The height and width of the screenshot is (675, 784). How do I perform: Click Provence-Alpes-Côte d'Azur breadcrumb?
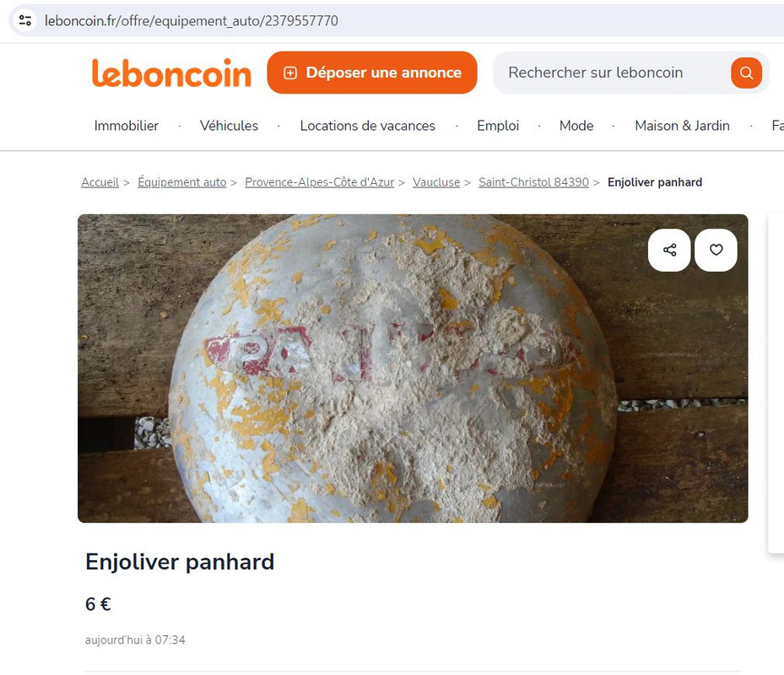[320, 182]
